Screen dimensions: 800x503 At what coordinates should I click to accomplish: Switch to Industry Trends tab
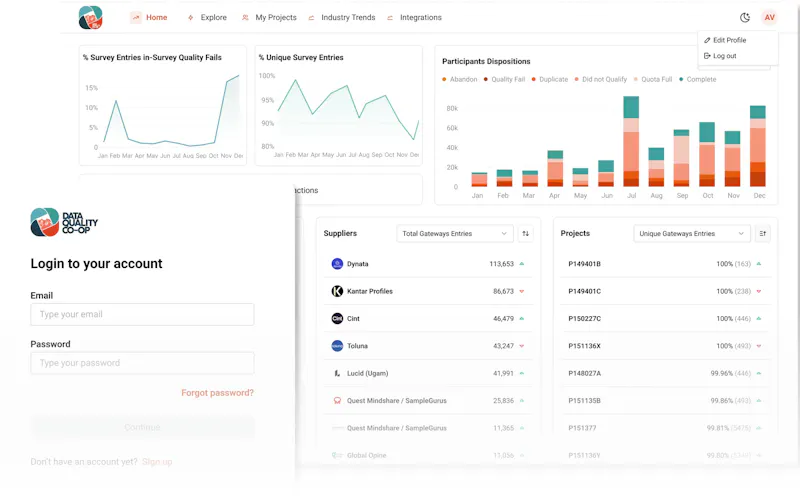[x=341, y=17]
